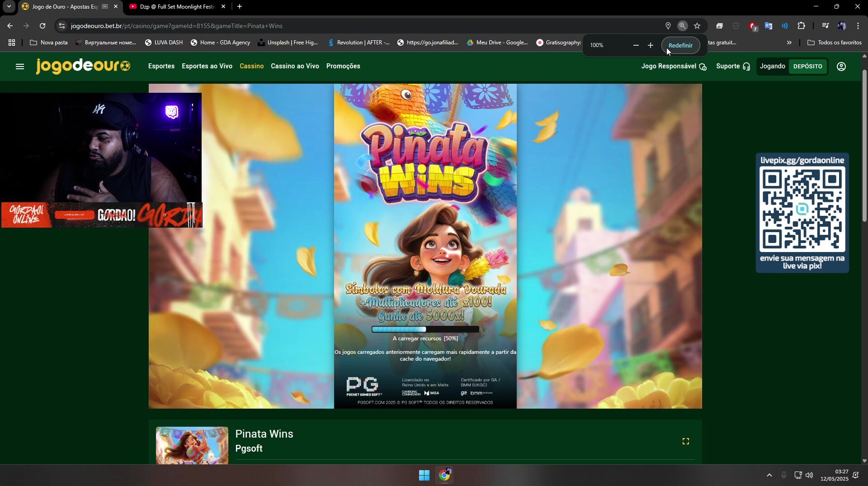The height and width of the screenshot is (486, 868).
Task: Open the user account profile icon
Action: [x=841, y=67]
